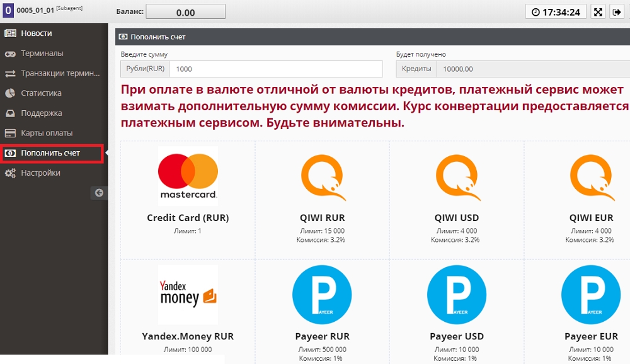Viewport: 630px width, 364px height.
Task: Click the balance display showing 0.00
Action: click(185, 12)
